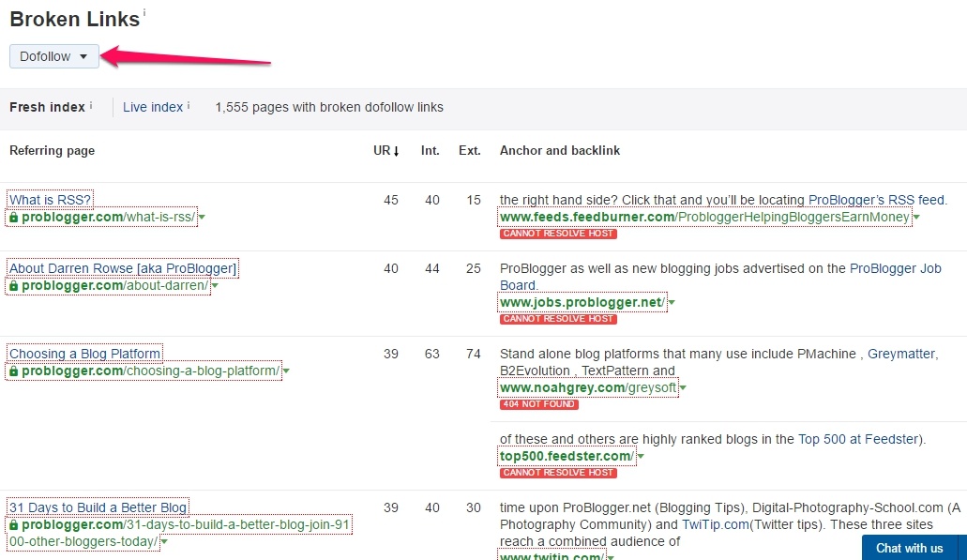Click Anchor and backlink column header

(559, 150)
